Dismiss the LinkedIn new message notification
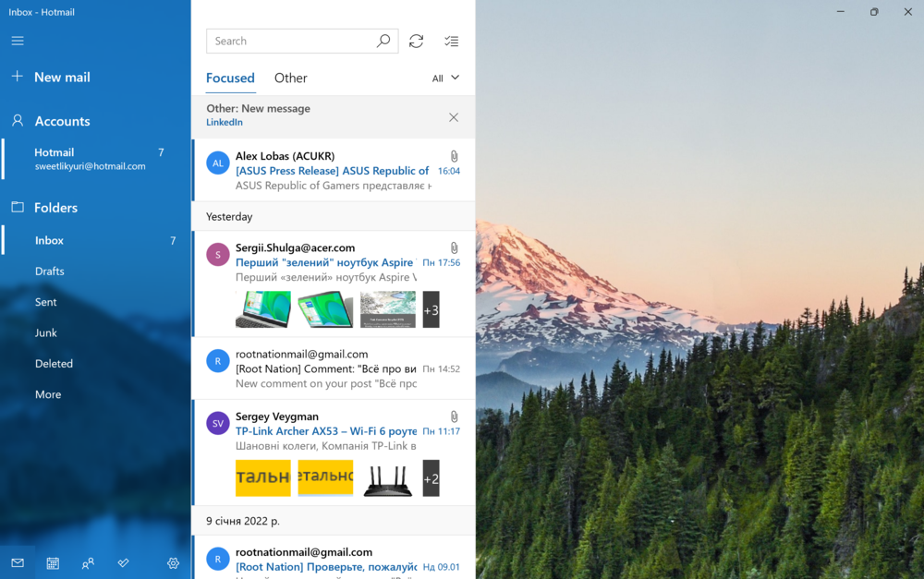This screenshot has width=924, height=579. point(453,117)
